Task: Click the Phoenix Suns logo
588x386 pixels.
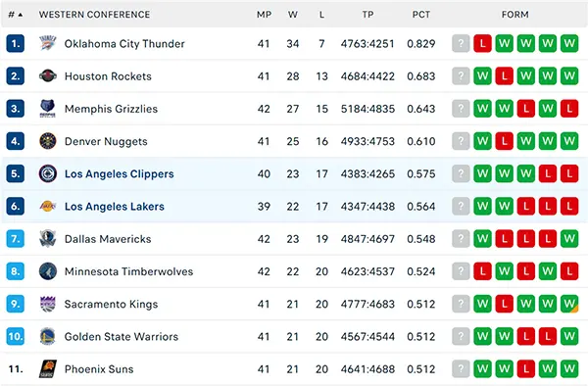Action: coord(48,368)
